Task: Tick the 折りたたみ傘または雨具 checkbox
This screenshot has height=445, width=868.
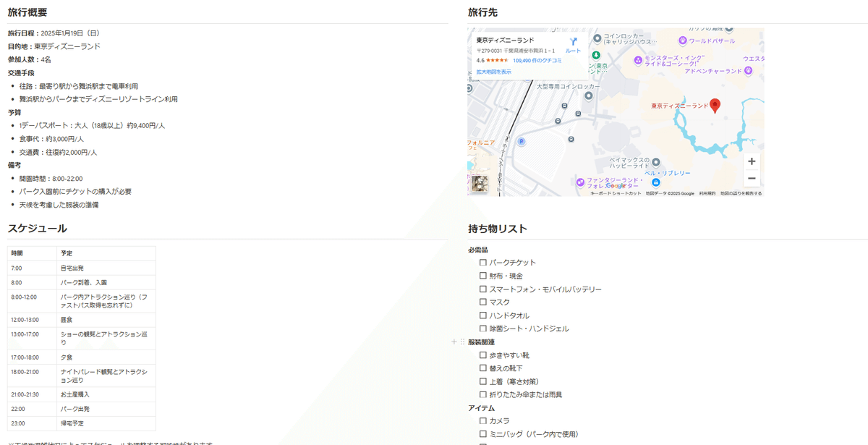Action: 483,394
